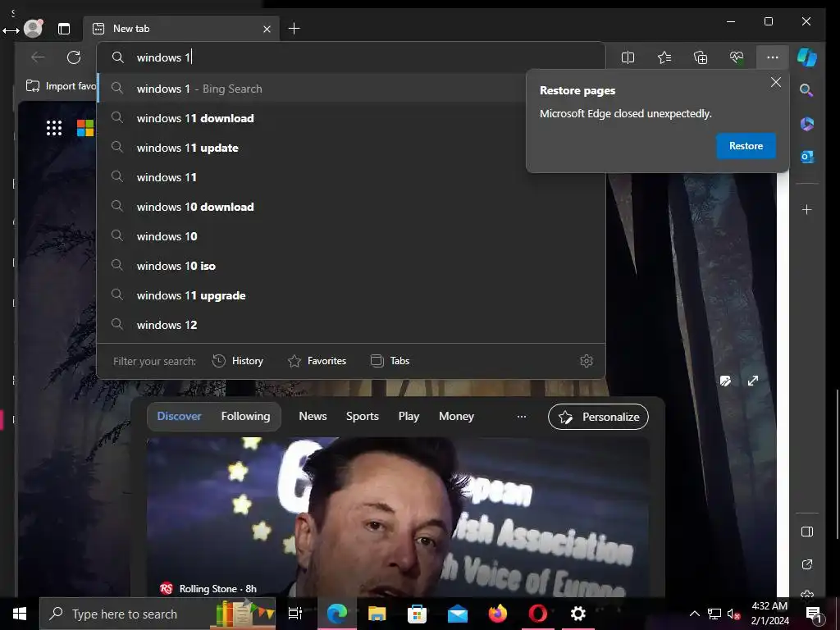The height and width of the screenshot is (630, 840).
Task: Select 'windows 11 download' suggestion
Action: (x=351, y=118)
